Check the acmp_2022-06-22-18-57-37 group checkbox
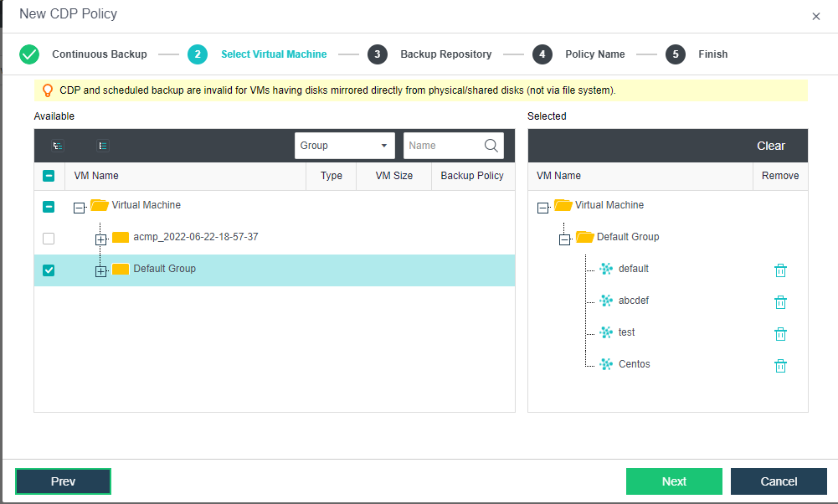838x504 pixels. (49, 239)
